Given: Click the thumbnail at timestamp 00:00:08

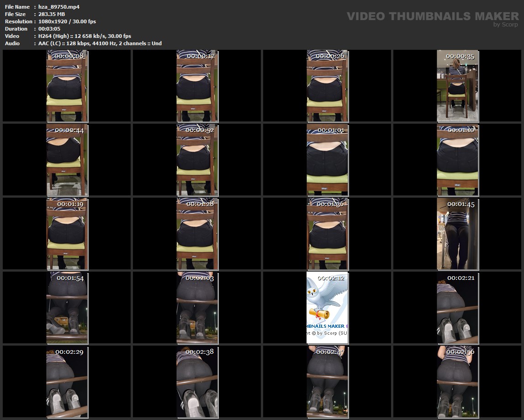Looking at the screenshot, I should click(x=67, y=86).
